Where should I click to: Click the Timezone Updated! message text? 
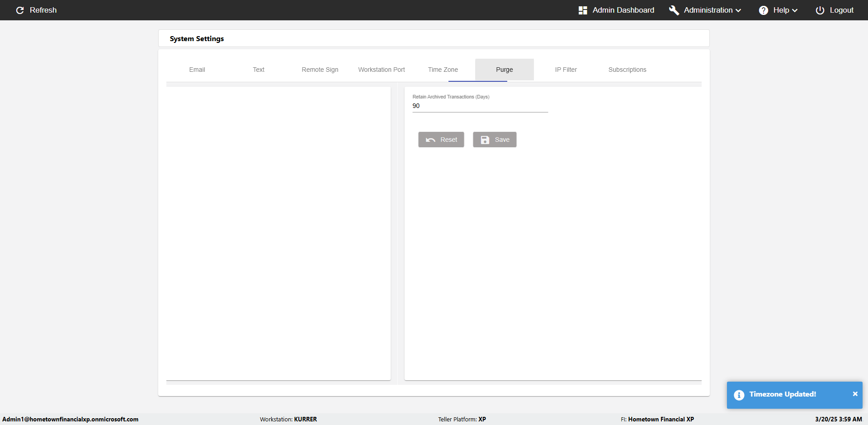point(783,394)
